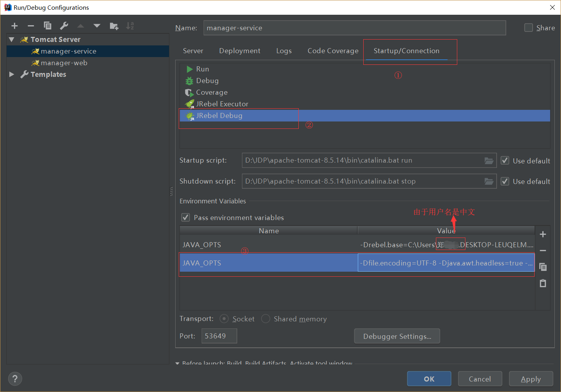The image size is (561, 392).
Task: Add new configuration with plus icon
Action: [x=14, y=26]
